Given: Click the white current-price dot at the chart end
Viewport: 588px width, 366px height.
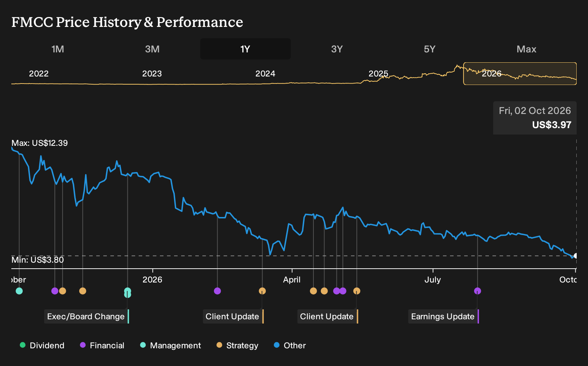Looking at the screenshot, I should click(x=576, y=256).
